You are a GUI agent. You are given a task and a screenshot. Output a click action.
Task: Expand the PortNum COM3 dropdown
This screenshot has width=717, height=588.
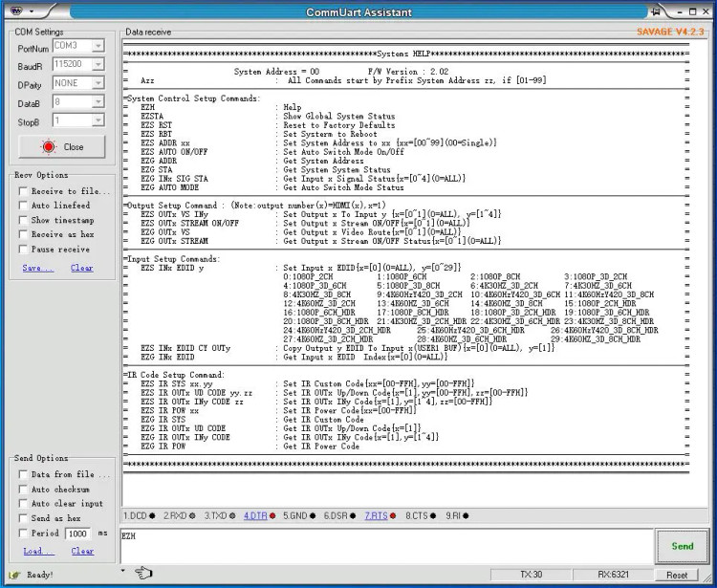tap(98, 46)
